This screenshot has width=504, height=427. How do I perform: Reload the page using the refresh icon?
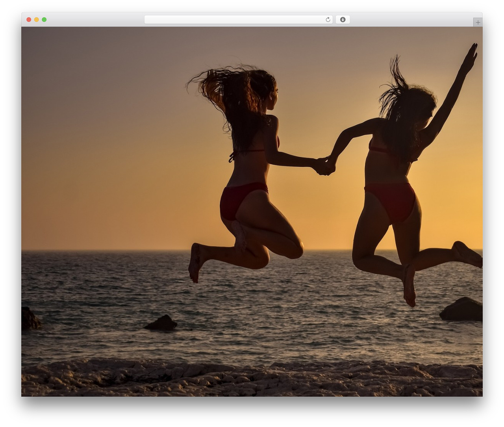(328, 20)
